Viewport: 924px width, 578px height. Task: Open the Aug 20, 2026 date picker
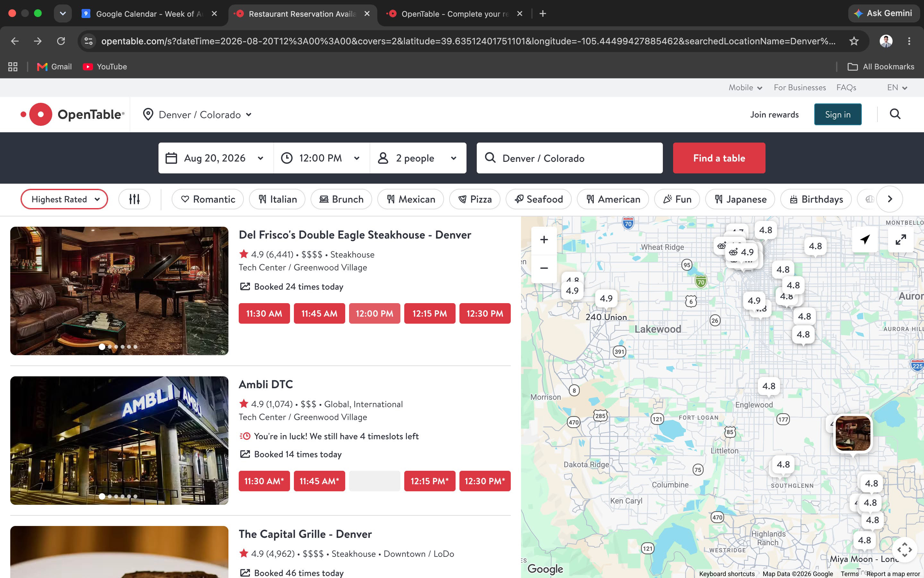click(216, 158)
